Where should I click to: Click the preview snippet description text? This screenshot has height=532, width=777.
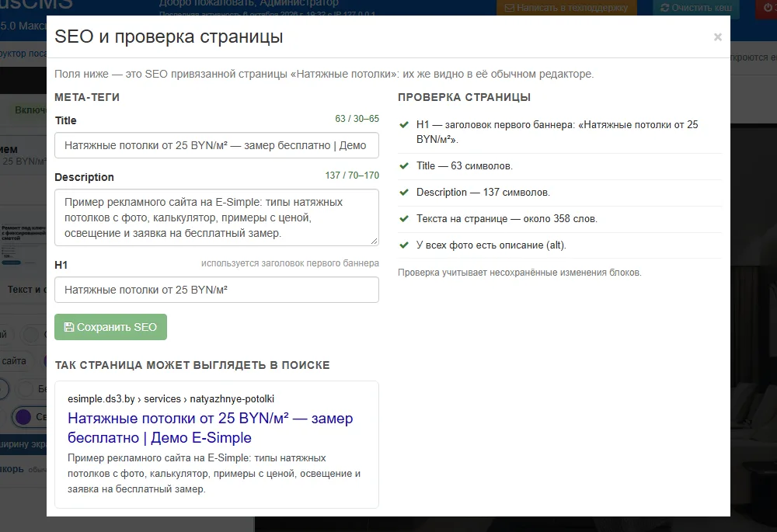(x=214, y=474)
